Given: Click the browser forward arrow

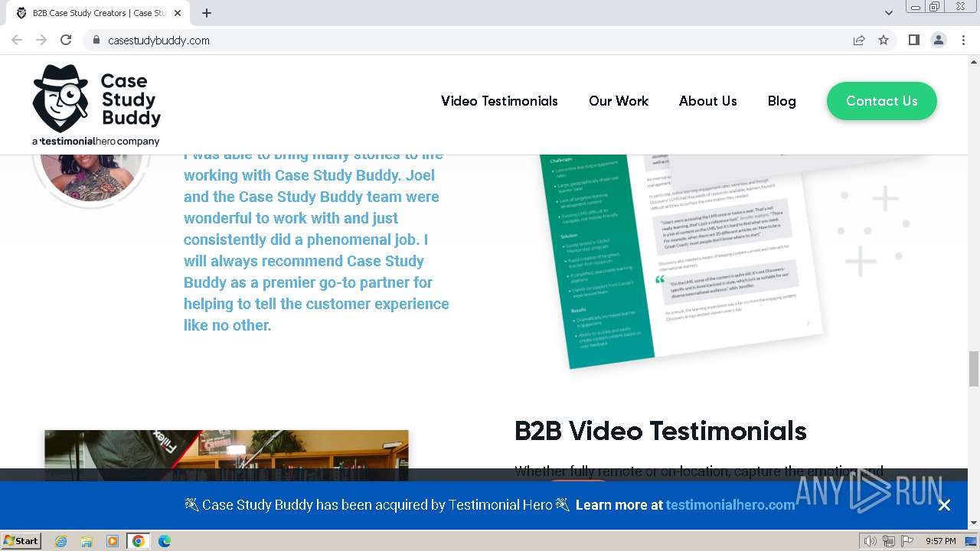Looking at the screenshot, I should pos(41,40).
